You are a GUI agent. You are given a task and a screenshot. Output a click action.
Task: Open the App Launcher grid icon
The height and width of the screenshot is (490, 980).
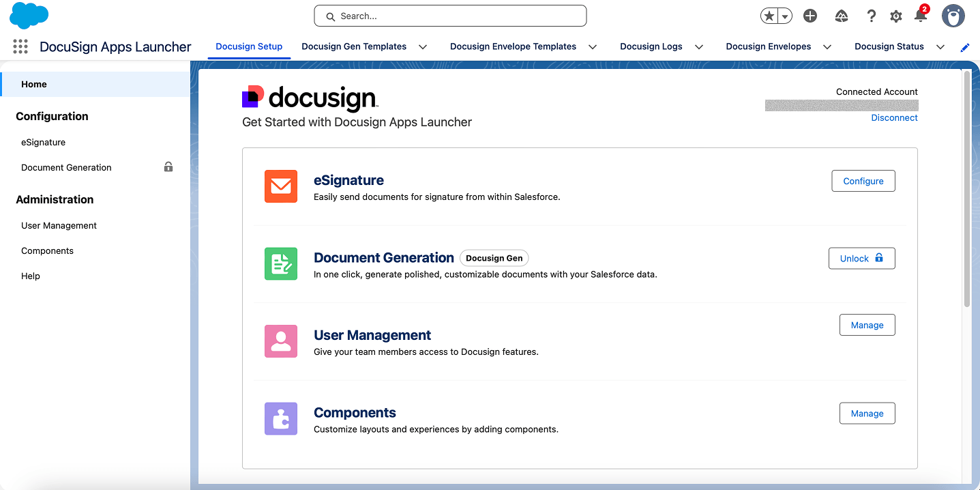pyautogui.click(x=20, y=46)
